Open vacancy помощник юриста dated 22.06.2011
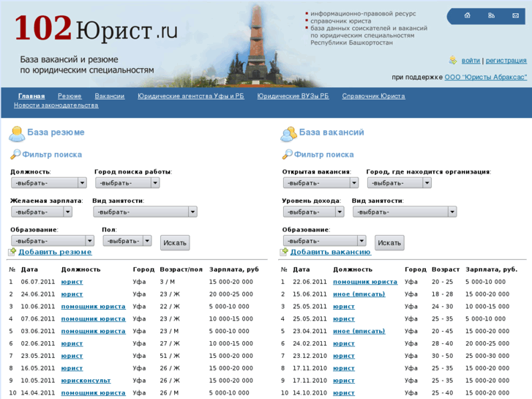Image resolution: width=532 pixels, height=399 pixels. click(365, 282)
